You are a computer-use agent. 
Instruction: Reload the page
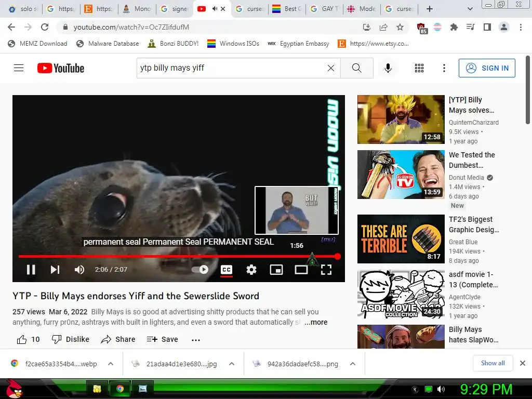click(45, 27)
